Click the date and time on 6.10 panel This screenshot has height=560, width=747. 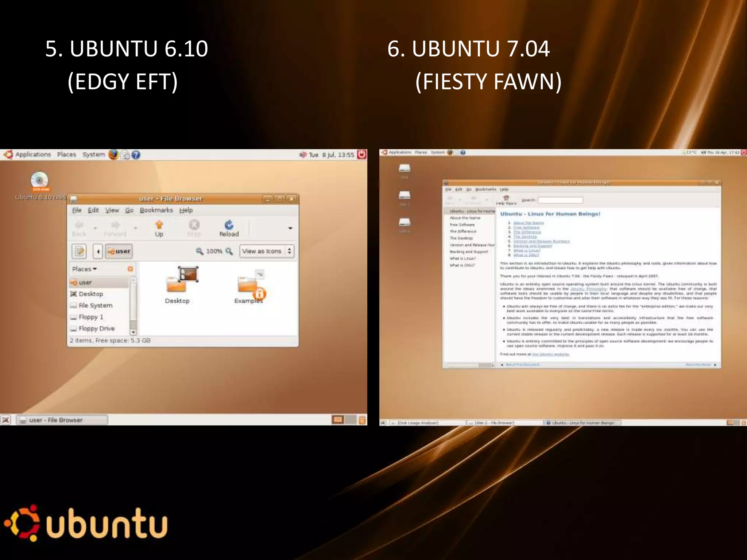point(332,155)
